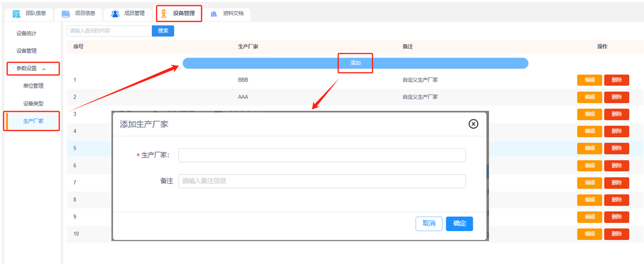644x268 pixels.
Task: Click the blue 搜索 button
Action: (163, 31)
